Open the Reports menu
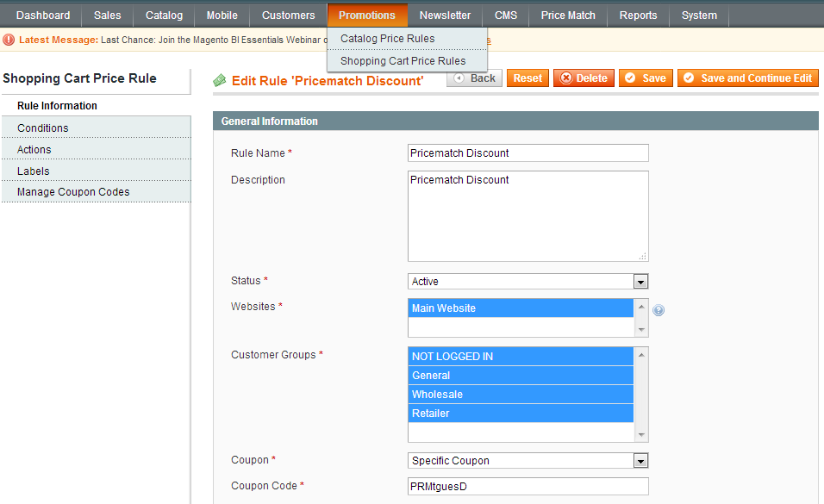This screenshot has width=824, height=504. (638, 16)
